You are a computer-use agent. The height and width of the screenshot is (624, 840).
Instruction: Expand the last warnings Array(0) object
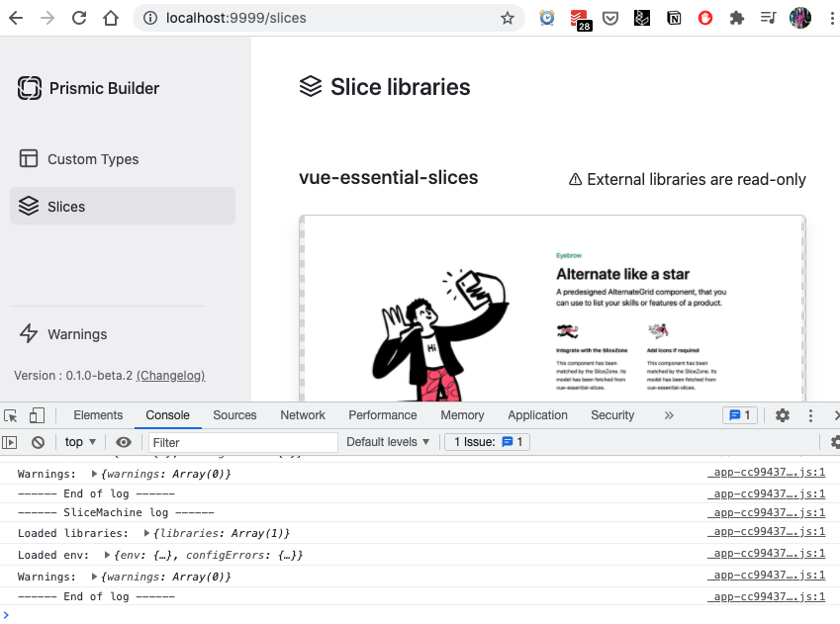pyautogui.click(x=94, y=577)
